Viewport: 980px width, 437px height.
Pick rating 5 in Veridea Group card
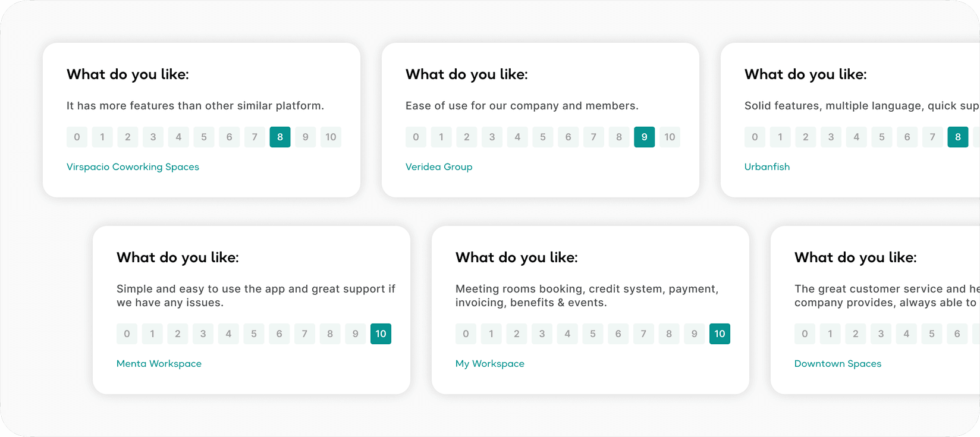point(543,137)
